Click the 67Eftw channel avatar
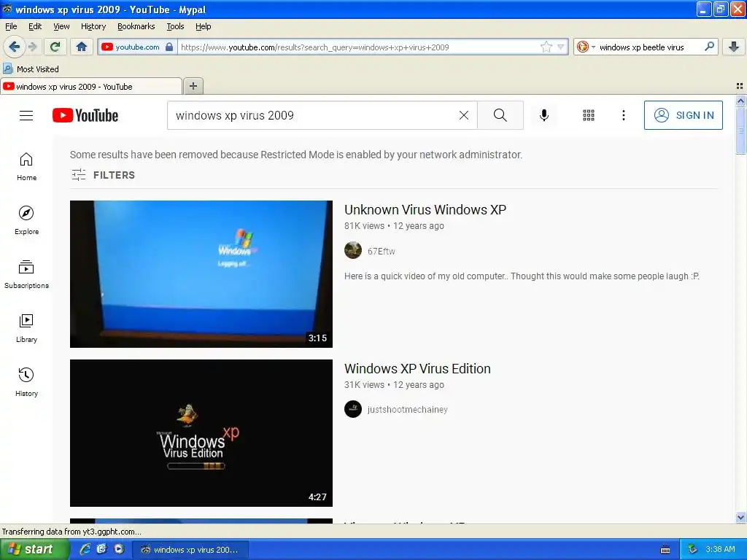 [x=353, y=250]
